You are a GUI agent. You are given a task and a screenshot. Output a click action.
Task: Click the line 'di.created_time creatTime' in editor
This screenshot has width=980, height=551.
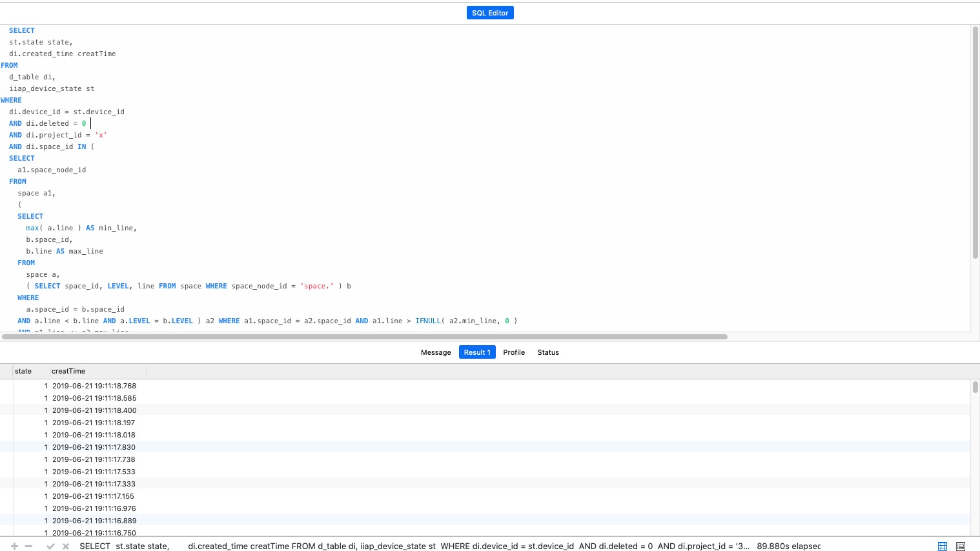pyautogui.click(x=63, y=54)
